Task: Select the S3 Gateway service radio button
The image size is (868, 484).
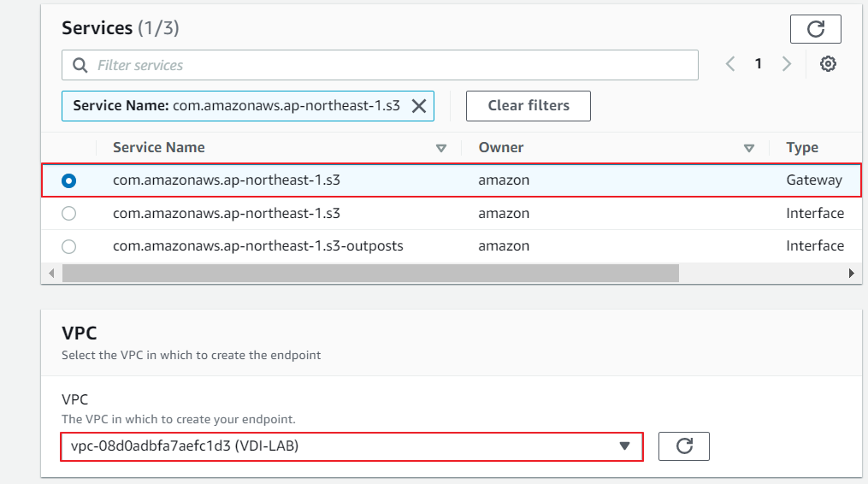Action: [x=69, y=180]
